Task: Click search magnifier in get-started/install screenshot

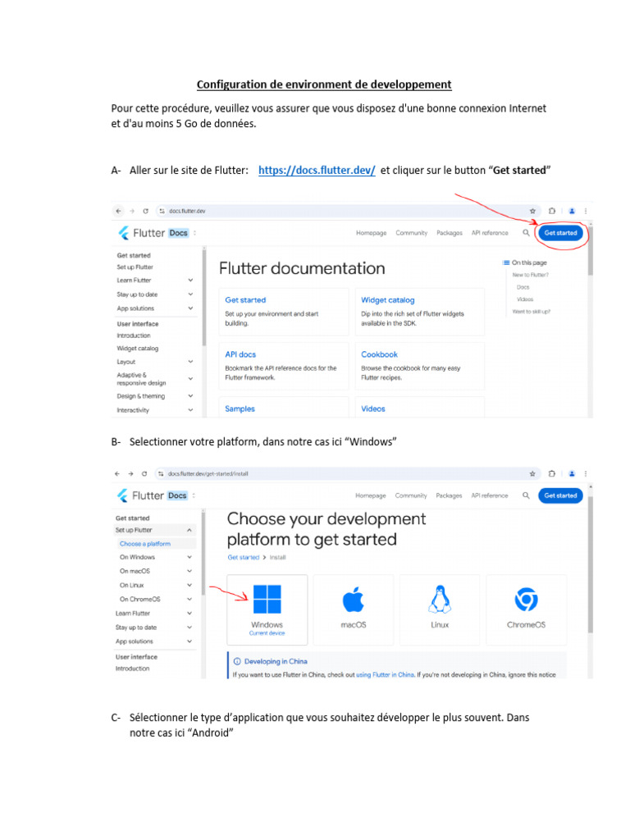Action: point(526,495)
